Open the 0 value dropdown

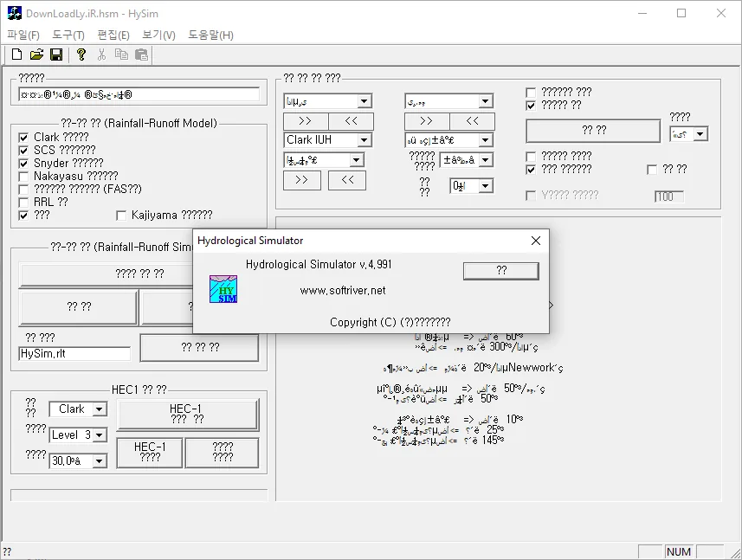pyautogui.click(x=485, y=186)
